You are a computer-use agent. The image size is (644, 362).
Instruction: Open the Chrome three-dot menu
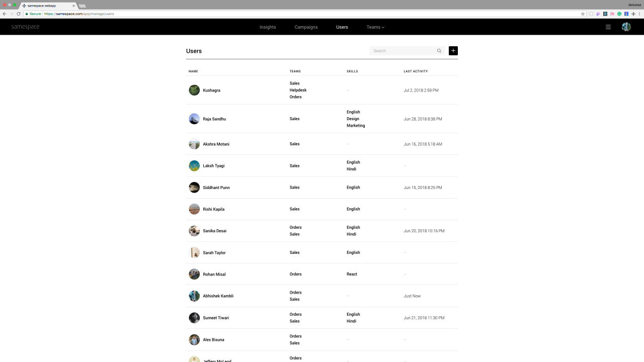(x=639, y=14)
